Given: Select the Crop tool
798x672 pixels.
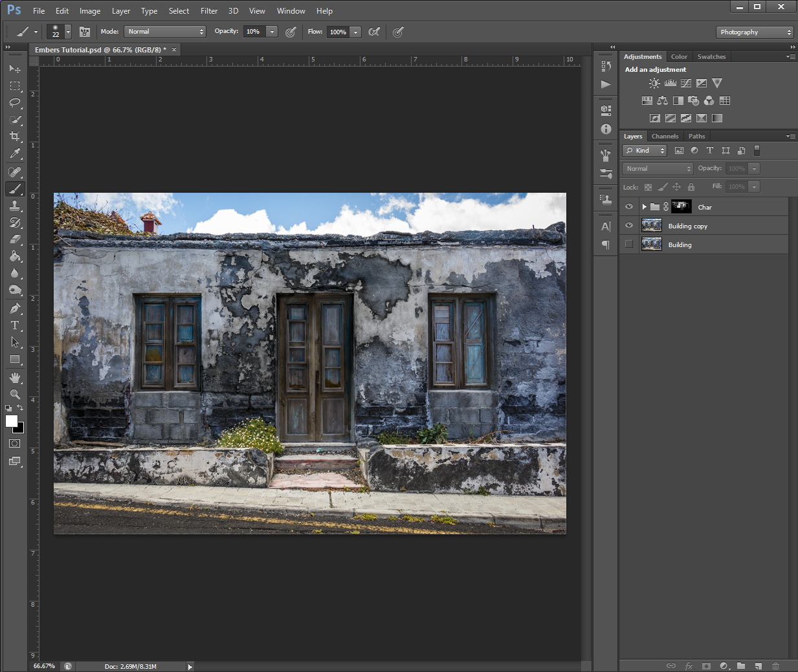Looking at the screenshot, I should pos(15,136).
